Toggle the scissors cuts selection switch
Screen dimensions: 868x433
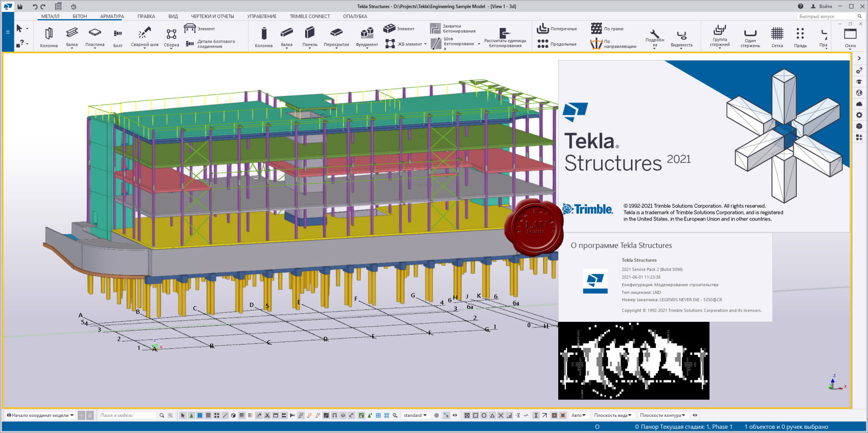point(267,416)
